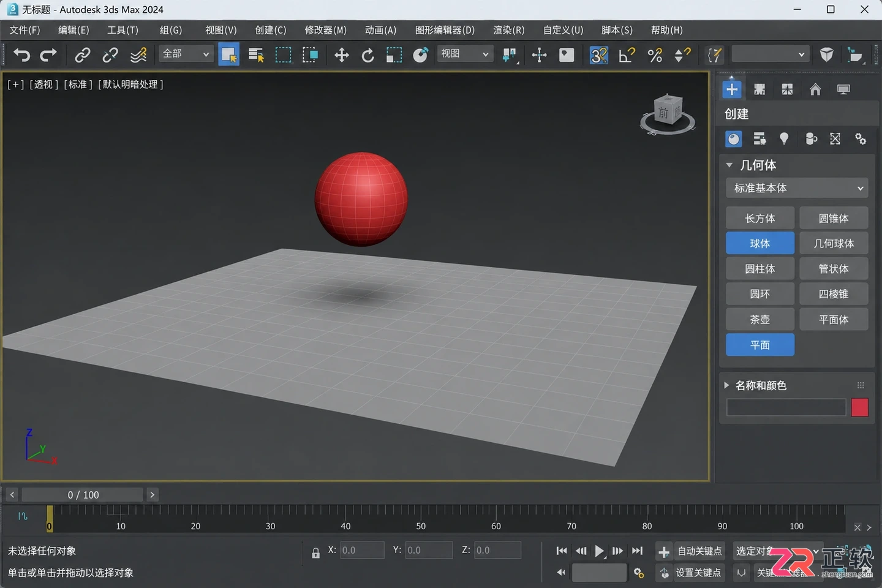Open 默认明暗处理 shading viewport menu

pos(130,85)
